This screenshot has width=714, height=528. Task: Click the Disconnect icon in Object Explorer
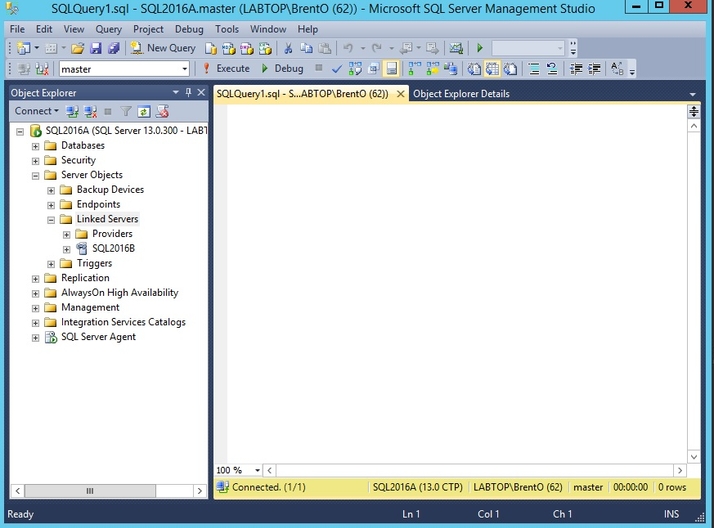pos(90,111)
